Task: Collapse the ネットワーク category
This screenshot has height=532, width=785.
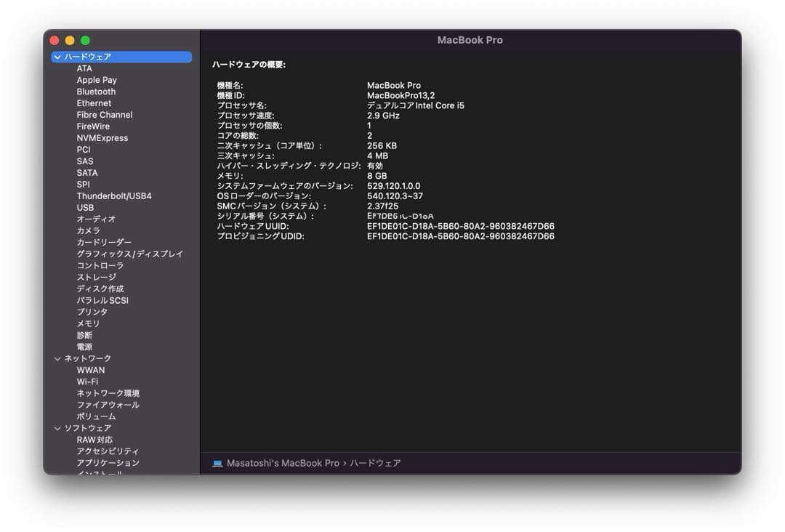Action: point(57,358)
